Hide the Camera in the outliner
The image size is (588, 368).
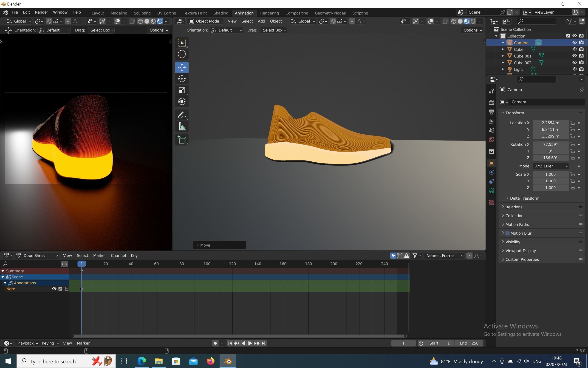click(x=574, y=43)
